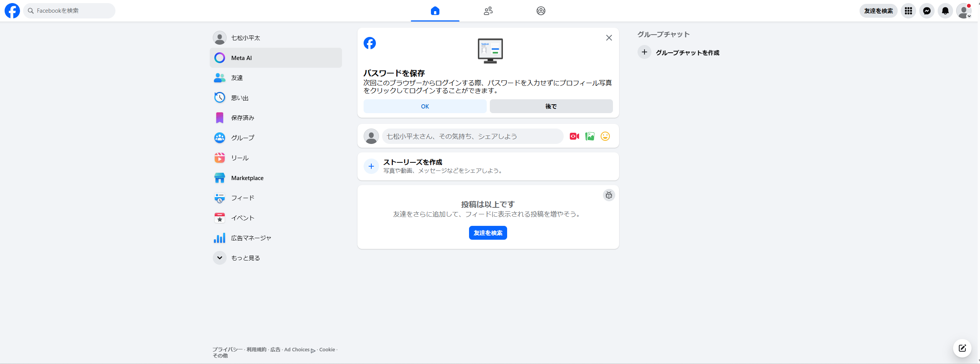Viewport: 980px width, 364px height.
Task: Open Messenger from the top bar
Action: pyautogui.click(x=927, y=10)
